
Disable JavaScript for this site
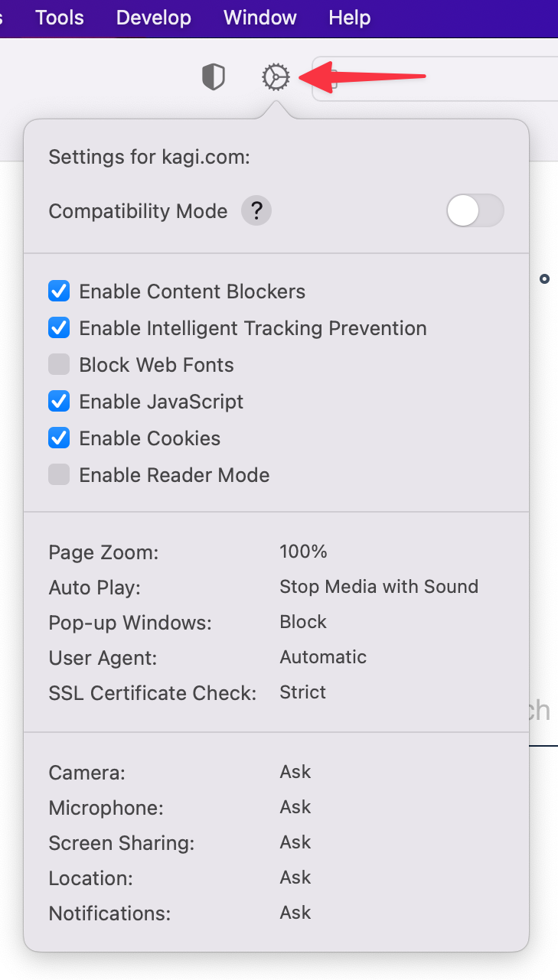pyautogui.click(x=59, y=401)
